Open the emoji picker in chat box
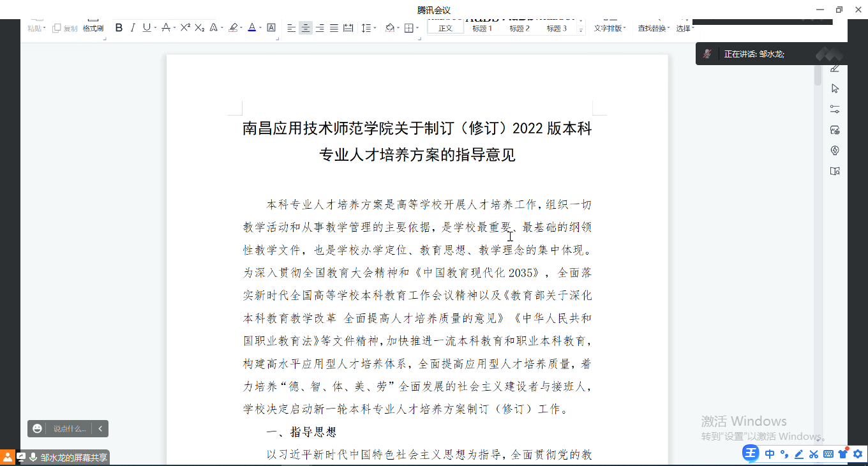 (38, 428)
